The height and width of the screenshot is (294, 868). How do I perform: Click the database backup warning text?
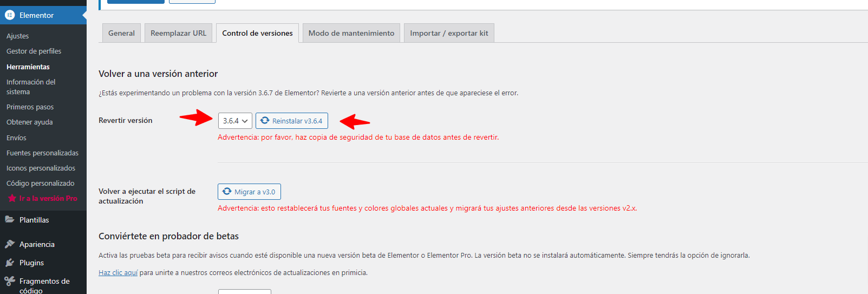358,137
